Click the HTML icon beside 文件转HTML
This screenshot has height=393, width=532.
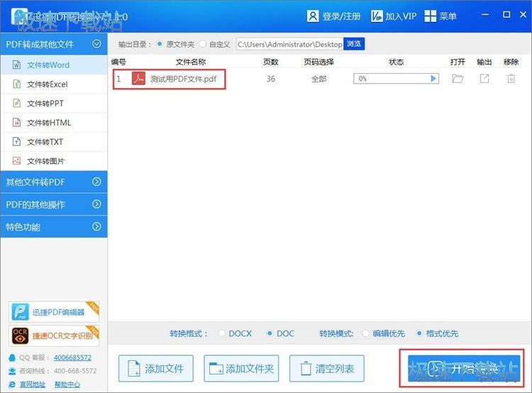click(16, 122)
